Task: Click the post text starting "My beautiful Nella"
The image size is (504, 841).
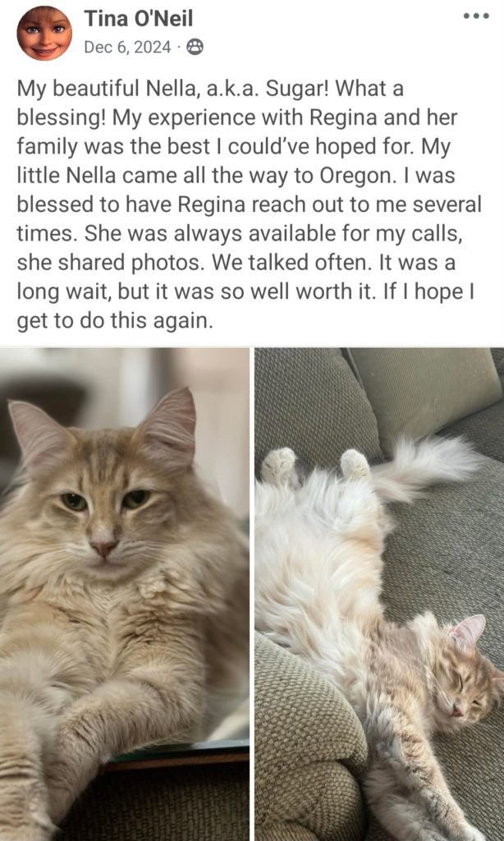Action: (250, 205)
